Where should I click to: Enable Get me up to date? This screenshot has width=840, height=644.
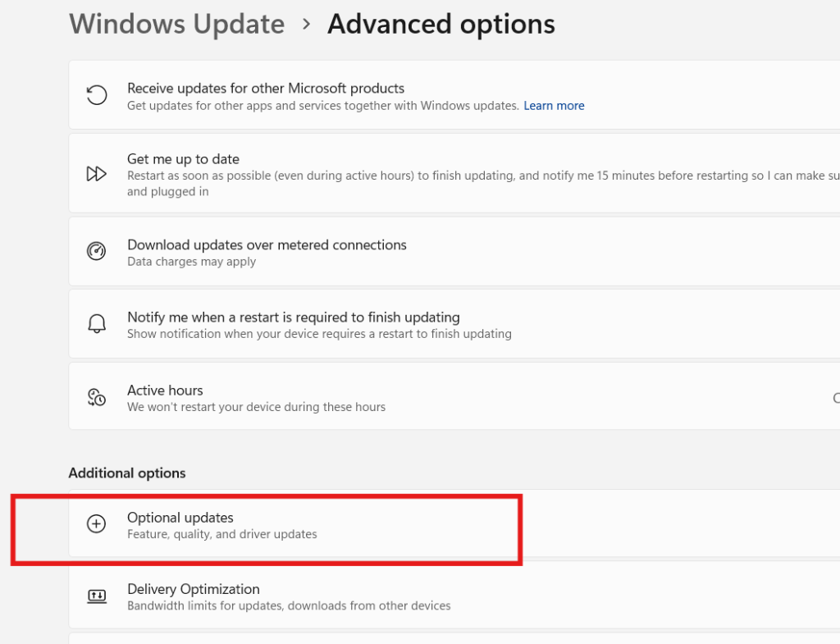click(x=410, y=172)
